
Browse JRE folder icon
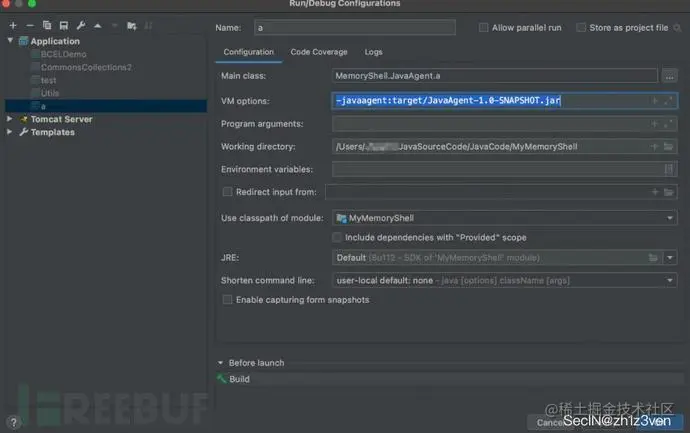click(653, 258)
